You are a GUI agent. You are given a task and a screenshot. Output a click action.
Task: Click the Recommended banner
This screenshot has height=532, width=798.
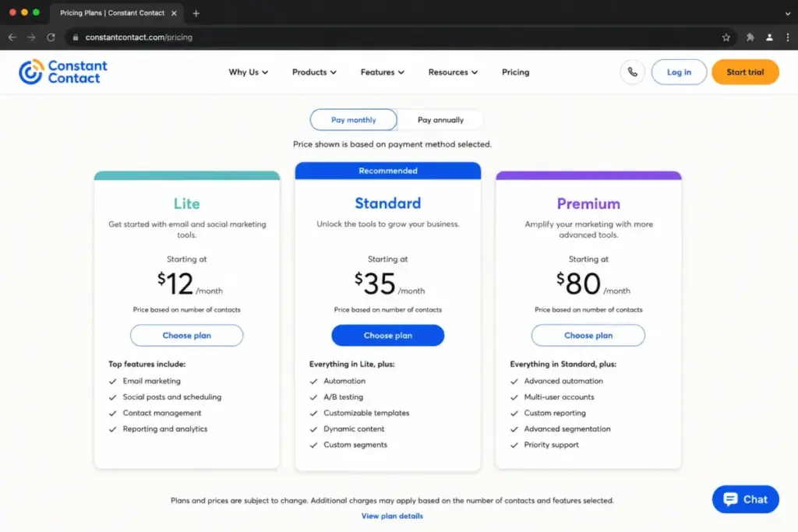click(x=388, y=171)
